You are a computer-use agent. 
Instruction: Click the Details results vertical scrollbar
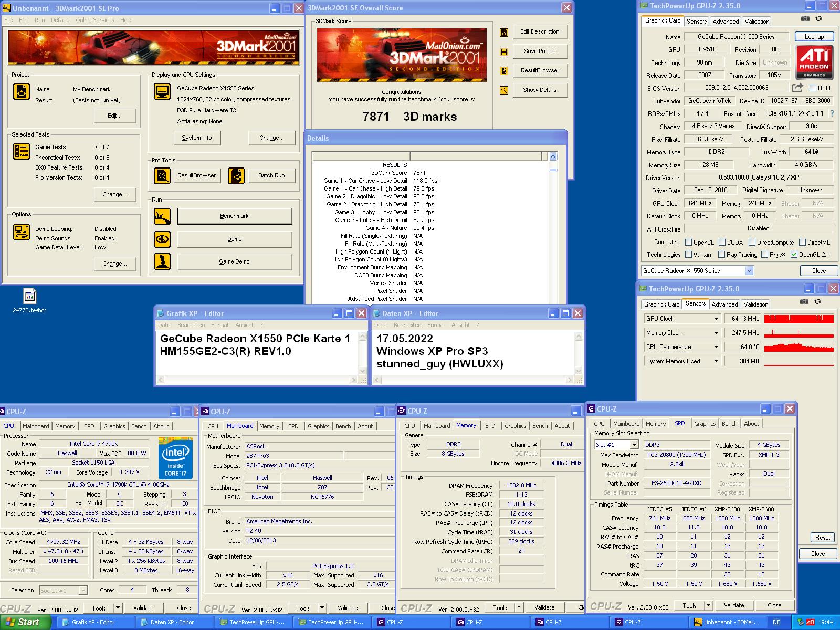pyautogui.click(x=553, y=228)
